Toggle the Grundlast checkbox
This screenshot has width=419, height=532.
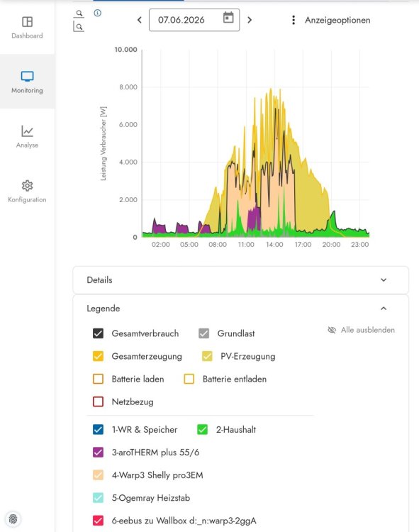[203, 333]
